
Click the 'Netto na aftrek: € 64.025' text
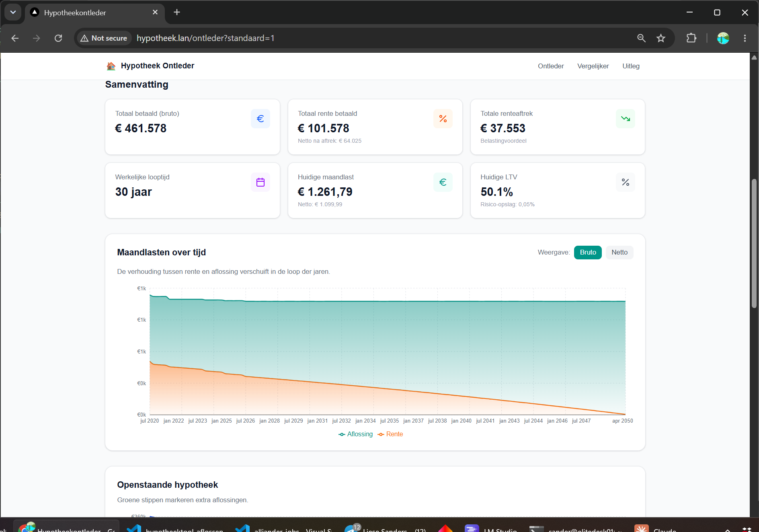330,141
